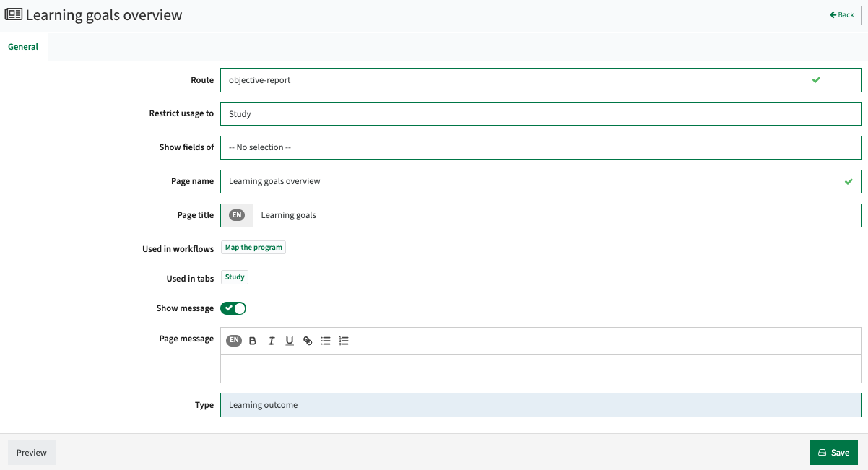Click the Bold formatting icon
868x470 pixels.
coord(253,341)
